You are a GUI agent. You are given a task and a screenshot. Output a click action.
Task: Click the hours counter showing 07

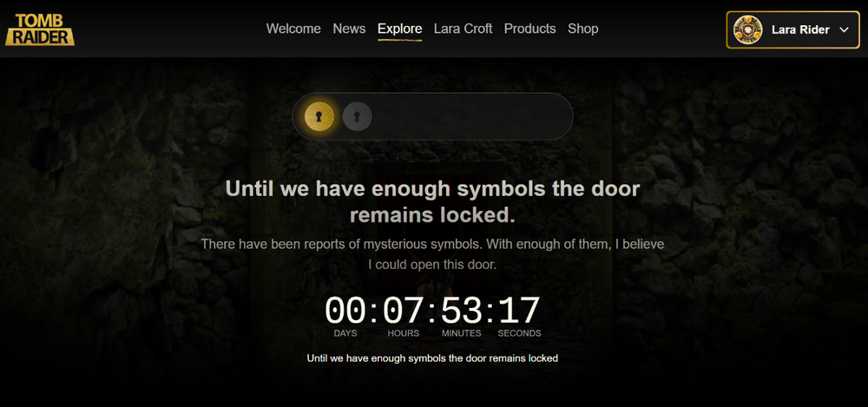403,312
